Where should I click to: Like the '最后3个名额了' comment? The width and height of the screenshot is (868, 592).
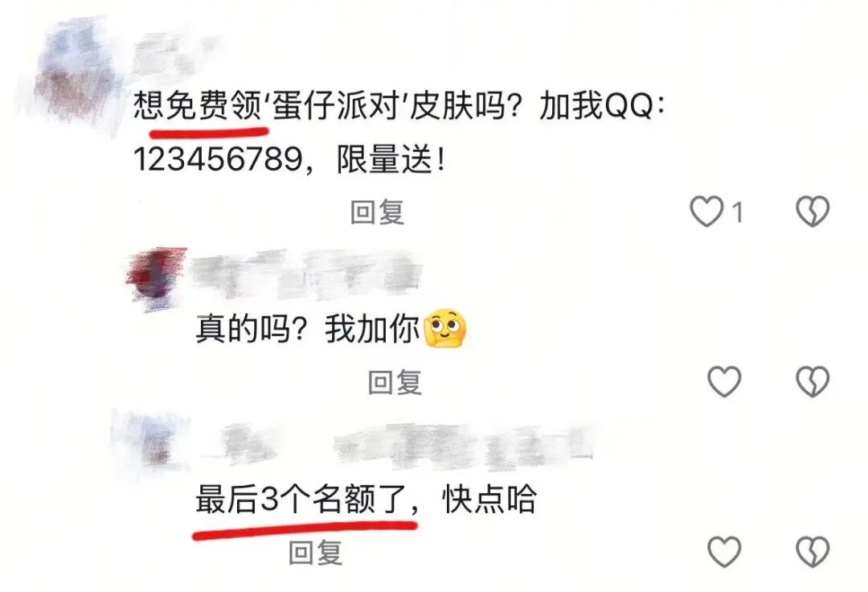pos(724,551)
